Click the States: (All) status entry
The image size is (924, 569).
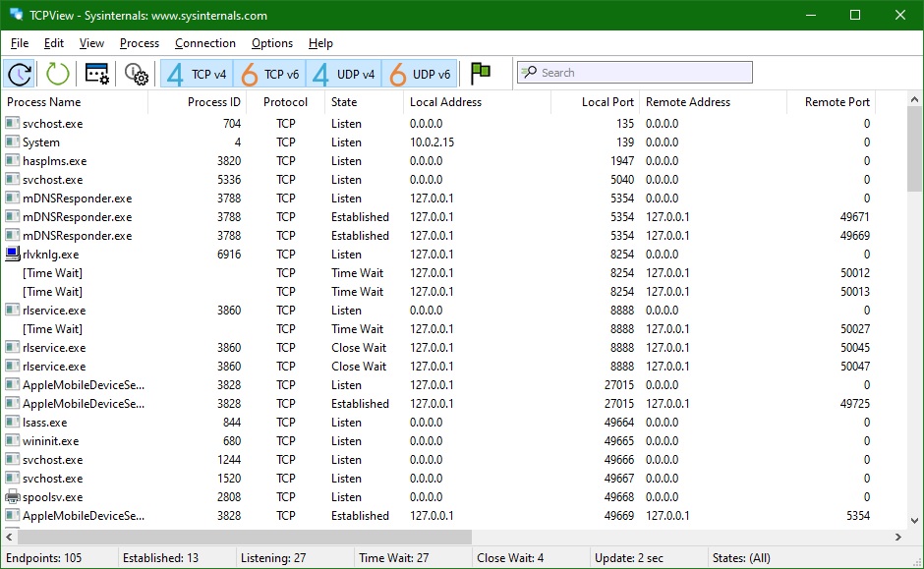tap(741, 558)
